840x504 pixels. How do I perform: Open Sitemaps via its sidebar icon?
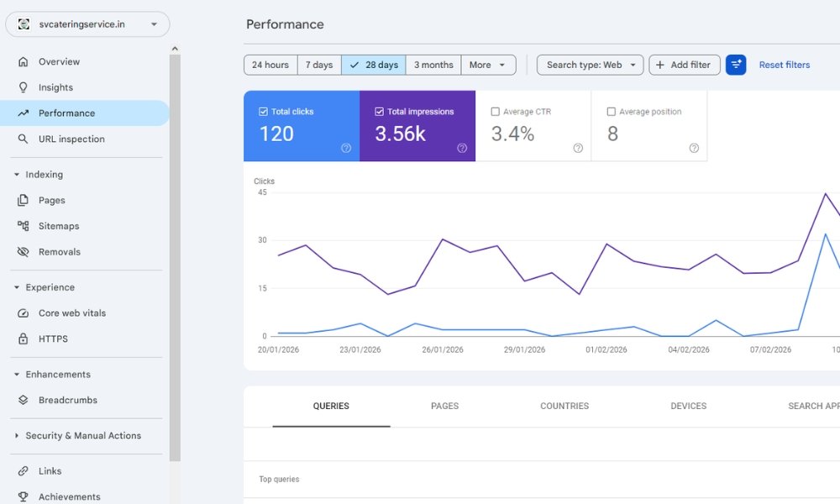tap(24, 225)
